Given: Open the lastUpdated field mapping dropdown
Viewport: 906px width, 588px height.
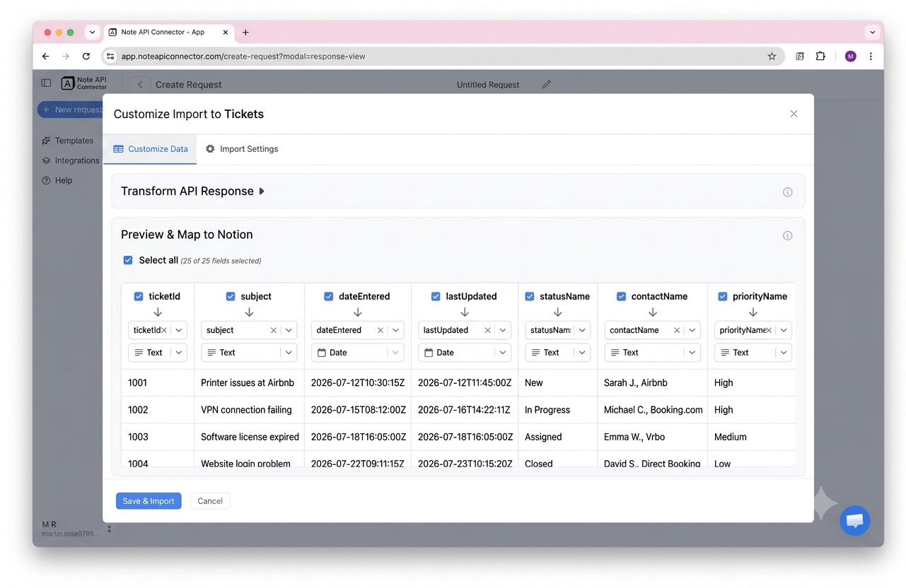Looking at the screenshot, I should click(x=502, y=330).
